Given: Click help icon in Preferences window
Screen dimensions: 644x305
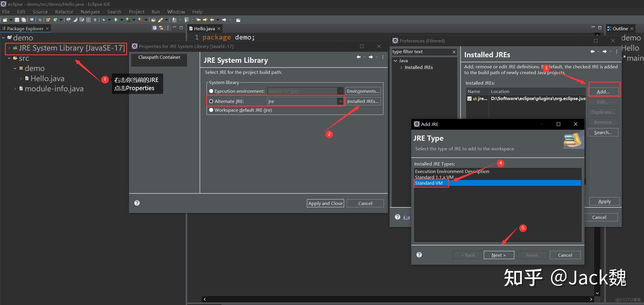Looking at the screenshot, I should pyautogui.click(x=398, y=217).
